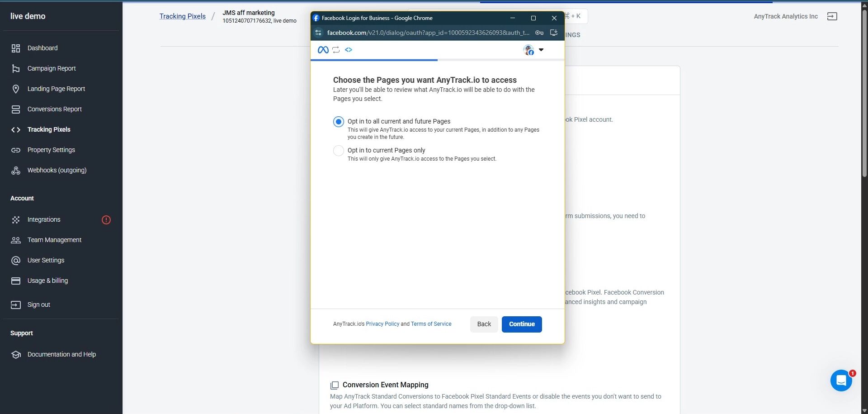Viewport: 868px width, 414px height.
Task: Open Dashboard in the sidebar
Action: click(42, 48)
